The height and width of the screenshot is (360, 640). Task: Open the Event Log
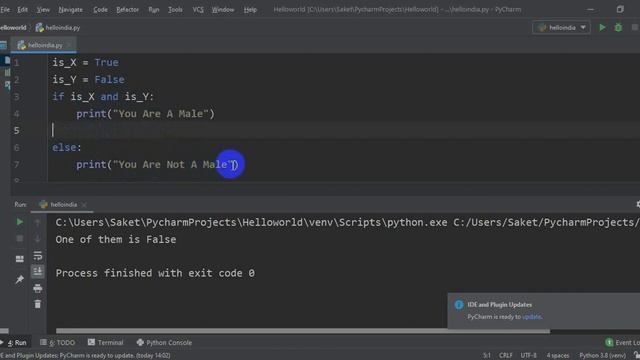click(x=622, y=342)
